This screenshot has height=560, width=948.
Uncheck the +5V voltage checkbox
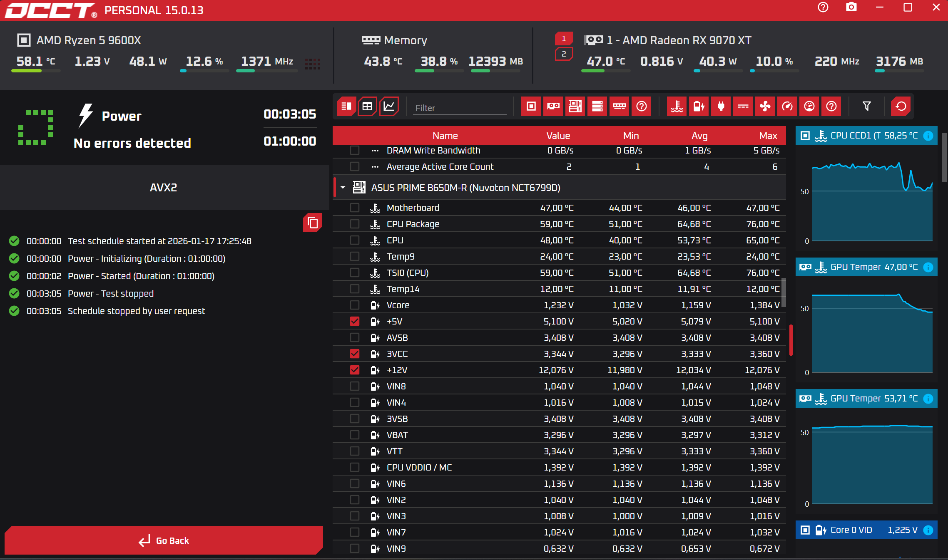pos(355,321)
